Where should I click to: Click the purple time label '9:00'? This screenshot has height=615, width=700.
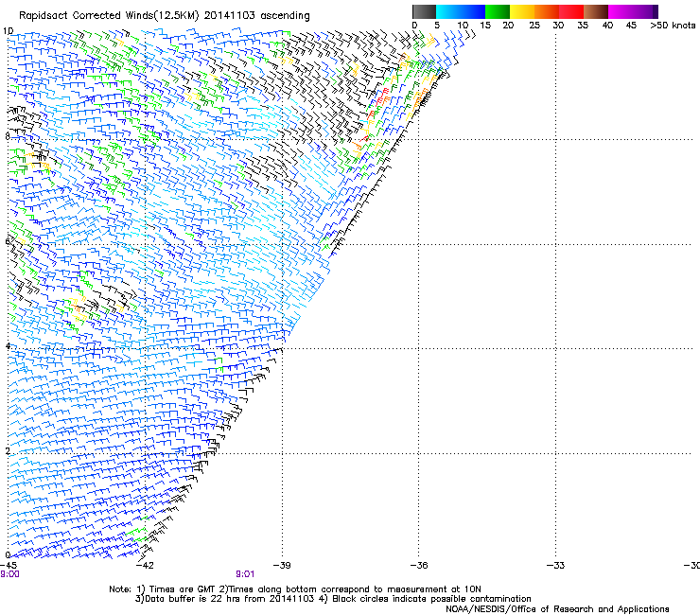[x=9, y=574]
